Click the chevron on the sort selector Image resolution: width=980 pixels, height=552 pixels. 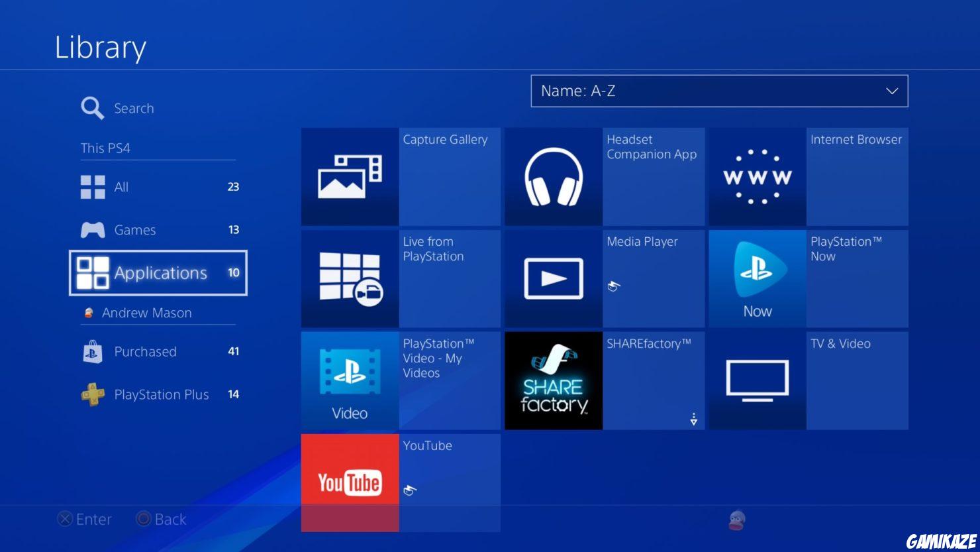[892, 91]
